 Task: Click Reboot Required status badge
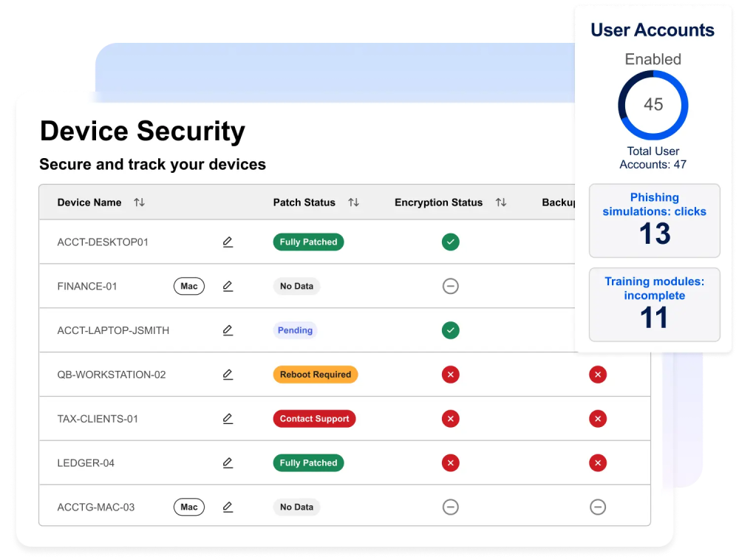click(315, 375)
